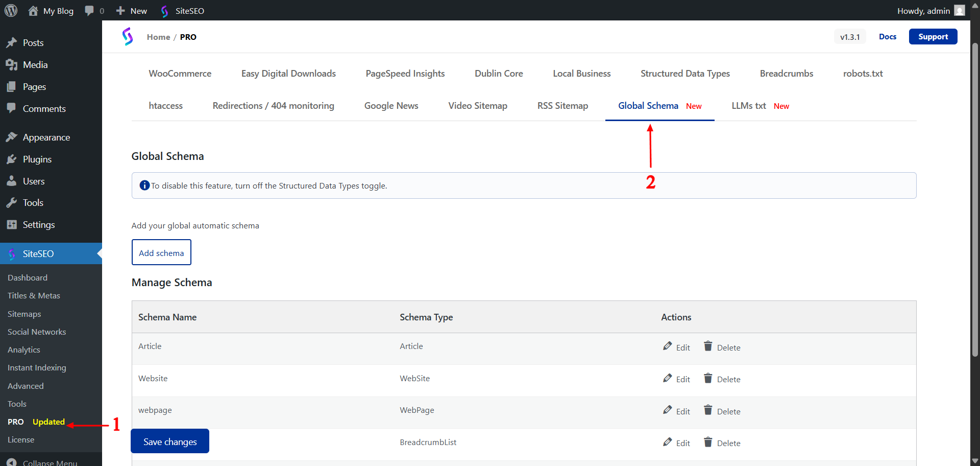The height and width of the screenshot is (466, 980).
Task: Click the trash Delete icon for Website schema
Action: [x=708, y=378]
